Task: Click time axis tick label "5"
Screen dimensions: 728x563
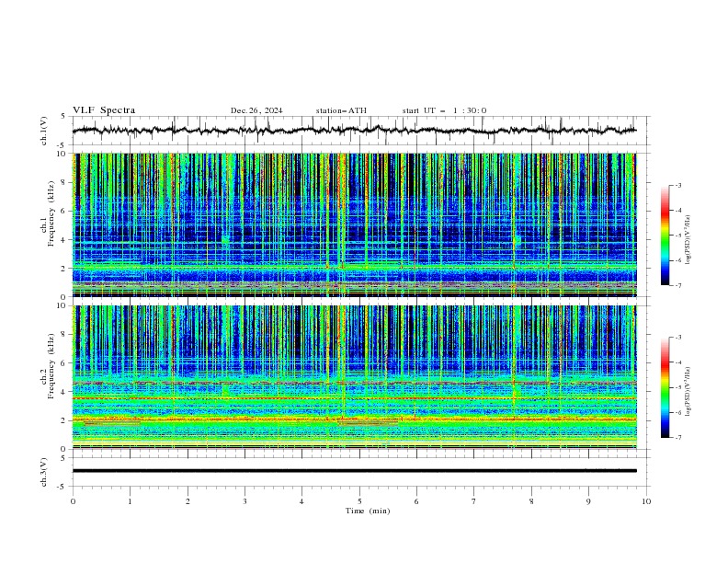Action: (359, 501)
